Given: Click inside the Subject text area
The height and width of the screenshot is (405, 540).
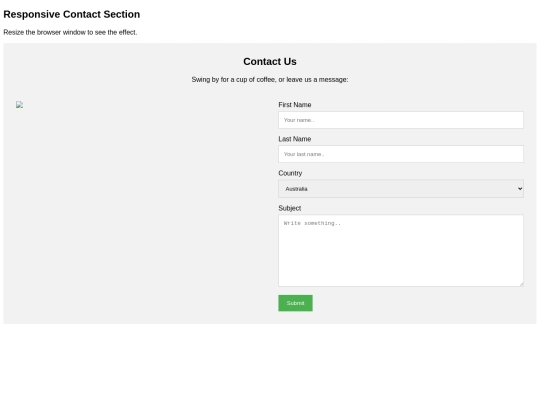Looking at the screenshot, I should pyautogui.click(x=401, y=251).
